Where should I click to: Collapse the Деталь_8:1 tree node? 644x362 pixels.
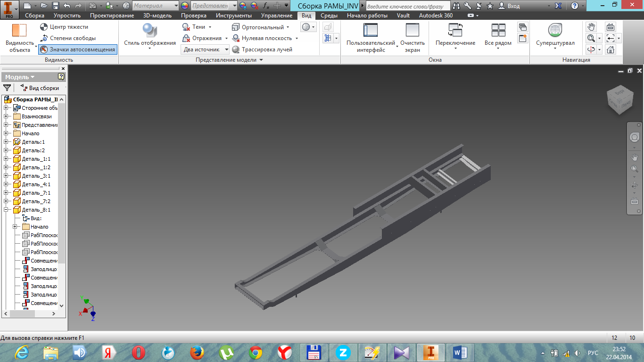coord(6,210)
